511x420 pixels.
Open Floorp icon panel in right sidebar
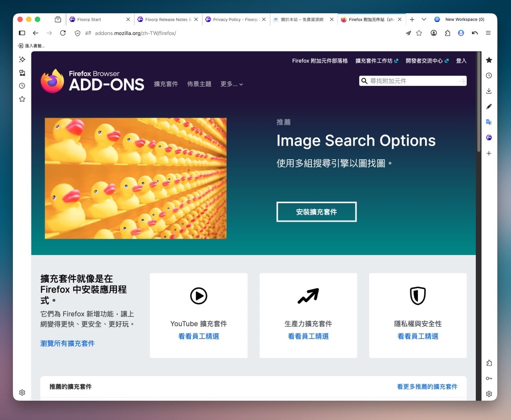pyautogui.click(x=489, y=138)
